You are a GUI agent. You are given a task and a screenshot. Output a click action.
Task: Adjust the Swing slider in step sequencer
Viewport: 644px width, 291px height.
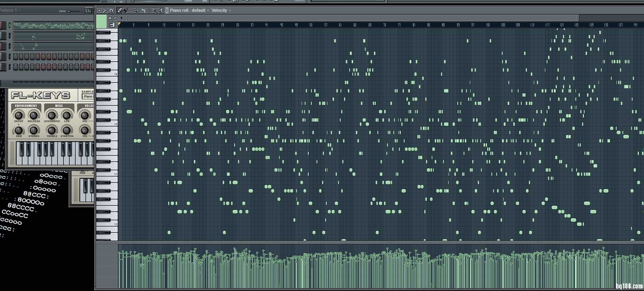pyautogui.click(x=74, y=11)
